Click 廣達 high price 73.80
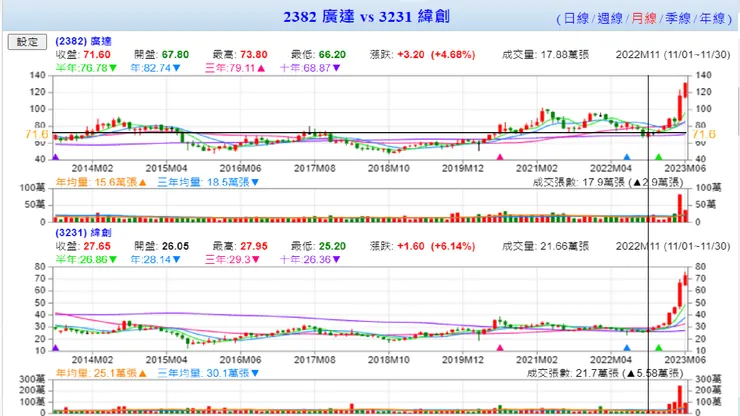740x416 pixels. tap(253, 55)
